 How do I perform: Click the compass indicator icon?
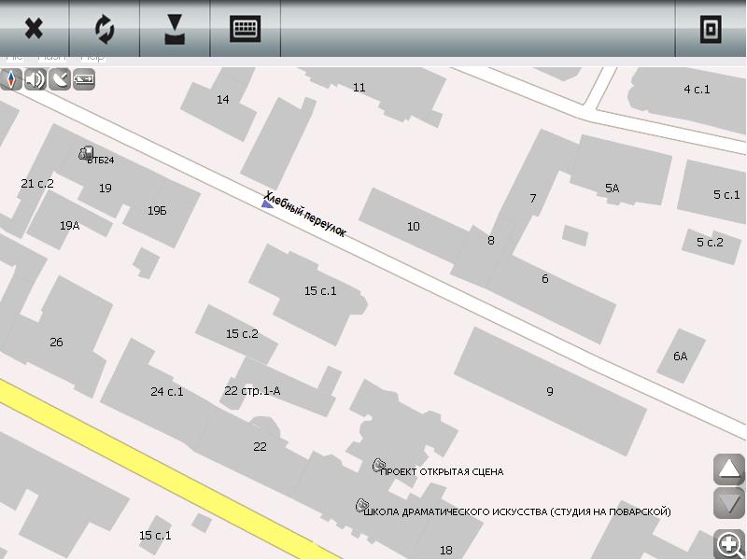click(x=12, y=79)
